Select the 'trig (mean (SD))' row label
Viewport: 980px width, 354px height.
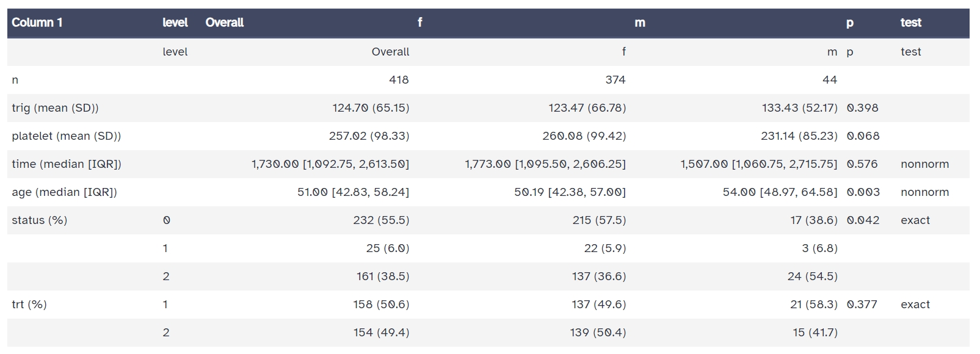click(x=55, y=108)
